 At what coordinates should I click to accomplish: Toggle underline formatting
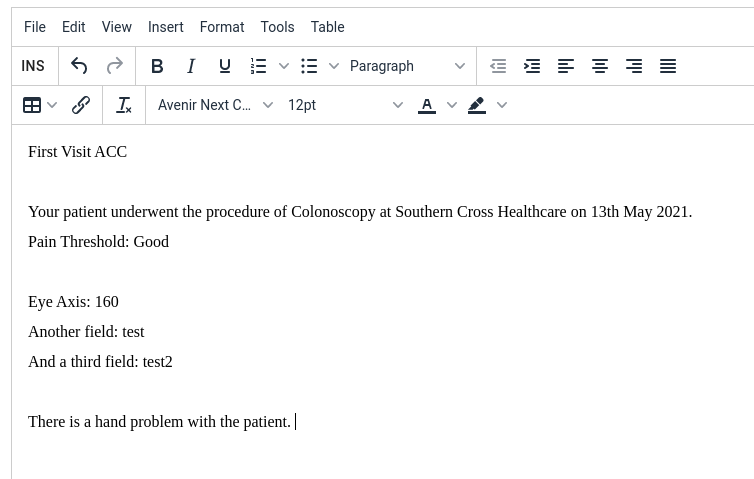point(225,66)
